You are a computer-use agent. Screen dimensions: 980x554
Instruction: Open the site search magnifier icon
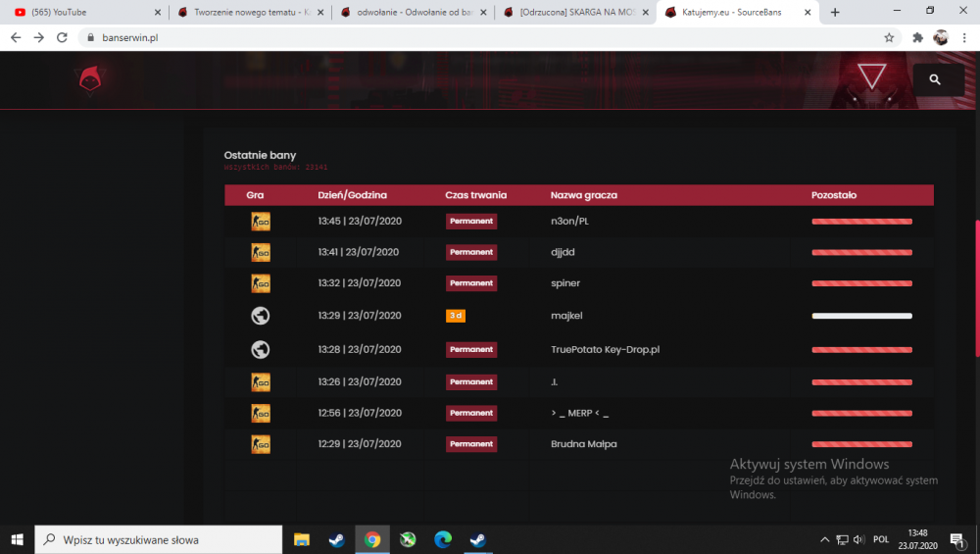point(934,79)
